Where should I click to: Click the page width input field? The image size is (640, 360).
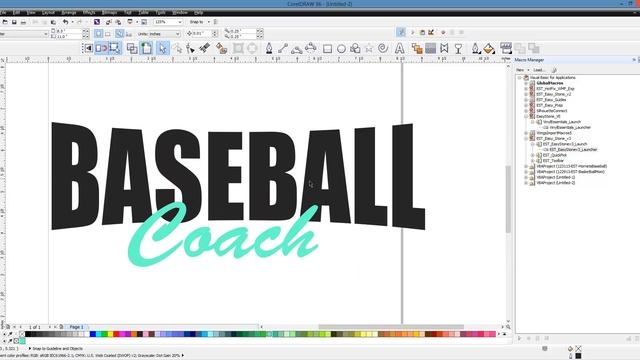click(x=69, y=31)
